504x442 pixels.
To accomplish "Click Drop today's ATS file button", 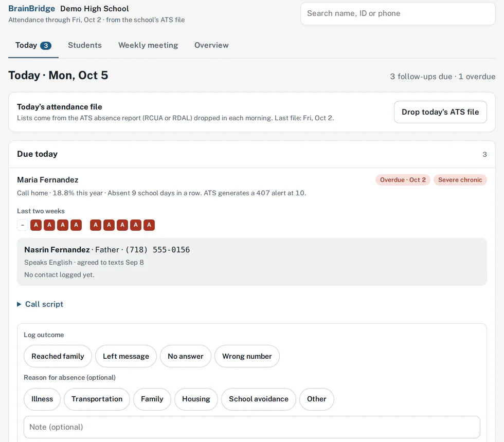I will tap(440, 112).
